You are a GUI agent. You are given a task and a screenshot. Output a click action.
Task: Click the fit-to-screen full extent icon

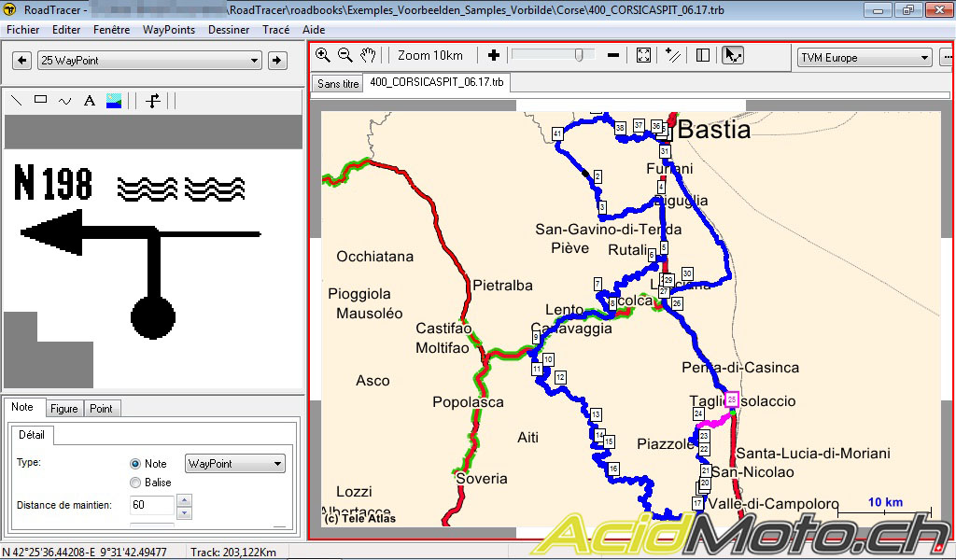[643, 55]
